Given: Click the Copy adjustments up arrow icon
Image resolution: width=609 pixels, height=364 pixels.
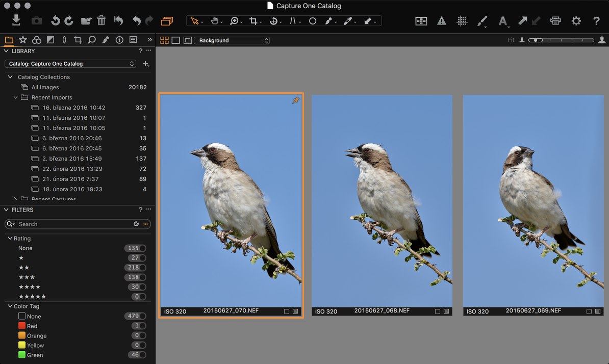Looking at the screenshot, I should click(522, 20).
